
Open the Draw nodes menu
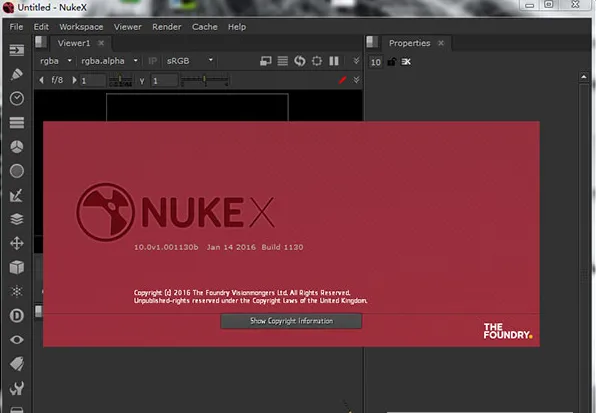pyautogui.click(x=17, y=74)
